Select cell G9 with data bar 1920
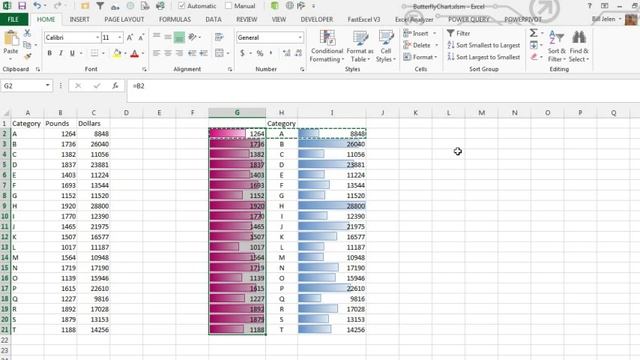 237,206
